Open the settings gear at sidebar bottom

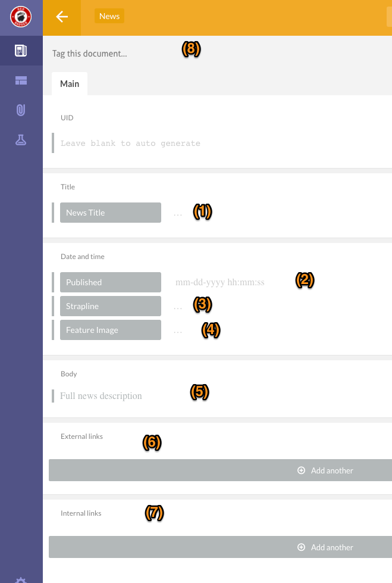[x=21, y=579]
